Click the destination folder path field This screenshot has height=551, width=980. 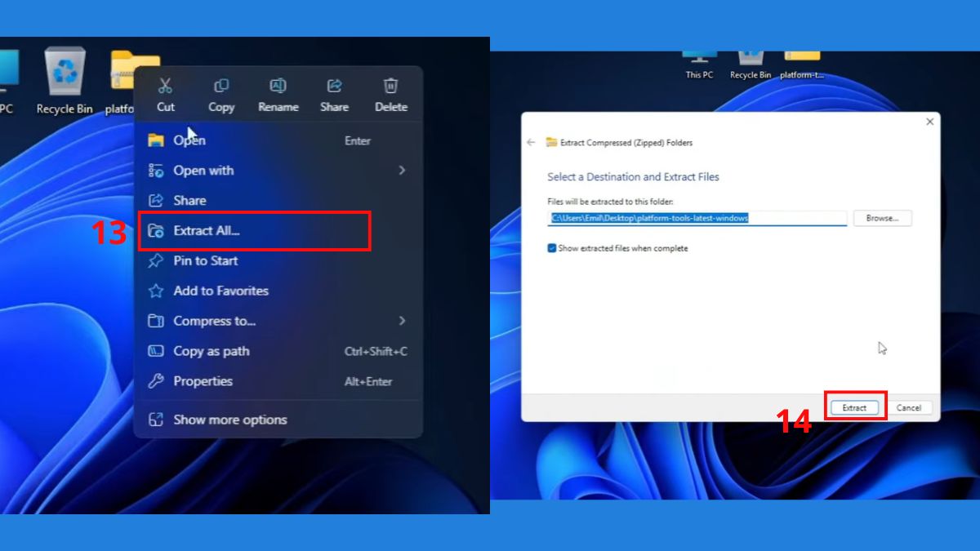click(697, 218)
